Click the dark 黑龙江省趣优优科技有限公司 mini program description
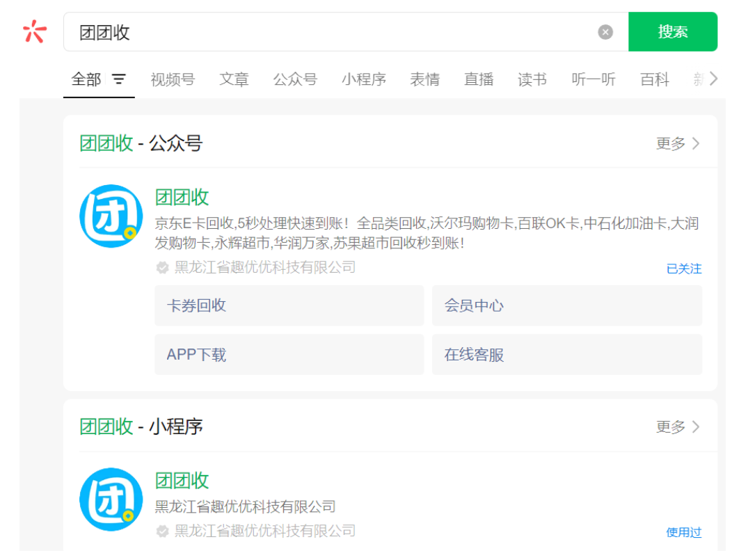Viewport: 741px width, 560px height. tap(246, 506)
